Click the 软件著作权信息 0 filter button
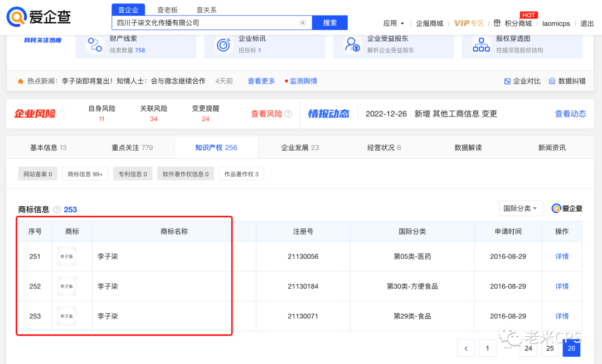The image size is (602, 364). (x=186, y=174)
